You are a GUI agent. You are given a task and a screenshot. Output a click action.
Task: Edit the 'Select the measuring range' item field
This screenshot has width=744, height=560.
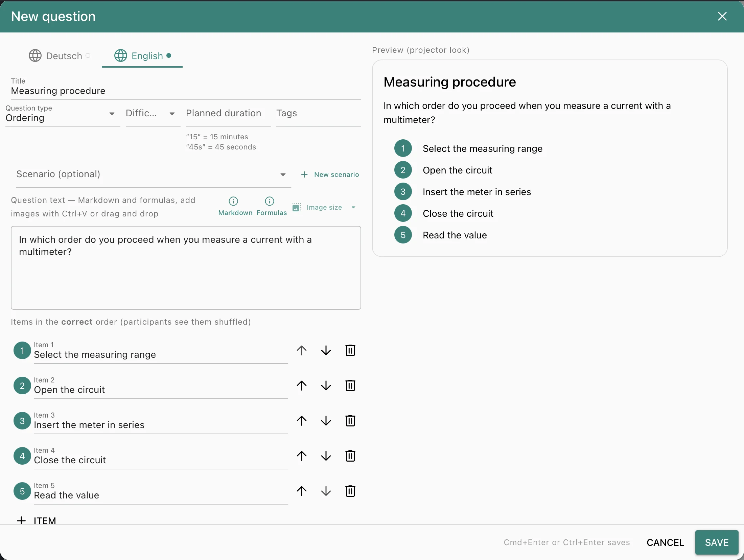tap(161, 352)
